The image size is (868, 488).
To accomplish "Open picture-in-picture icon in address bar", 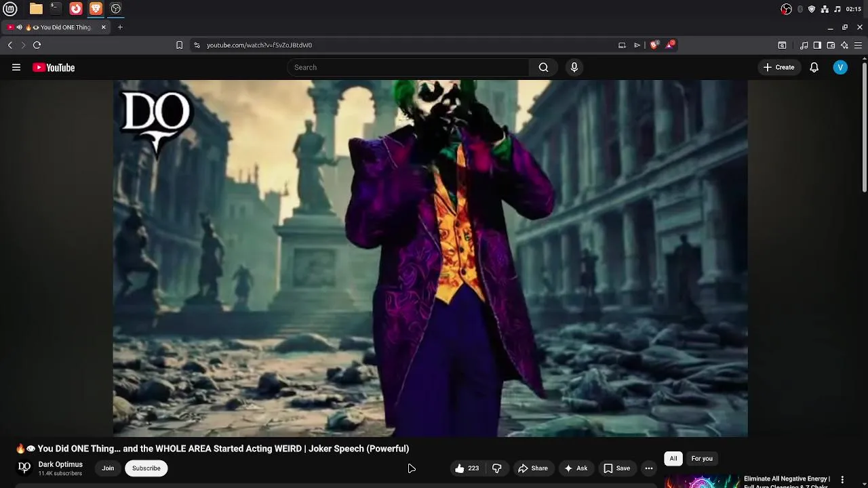I will point(622,45).
